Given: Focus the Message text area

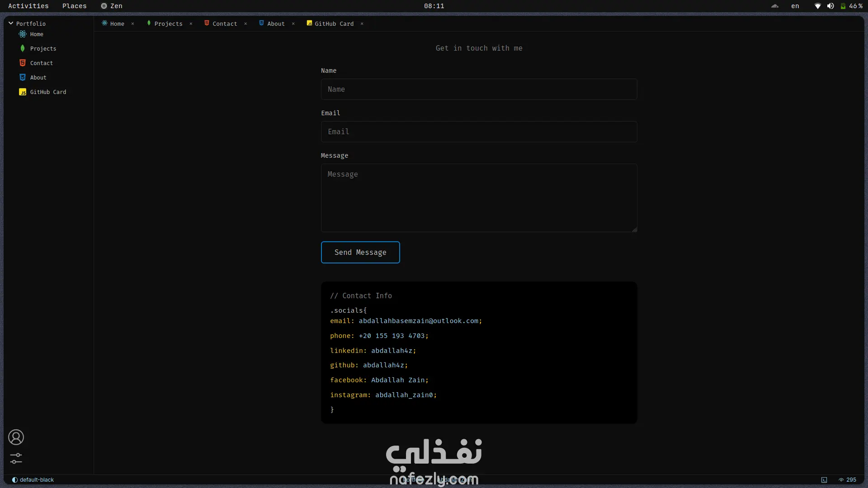Looking at the screenshot, I should pyautogui.click(x=479, y=198).
